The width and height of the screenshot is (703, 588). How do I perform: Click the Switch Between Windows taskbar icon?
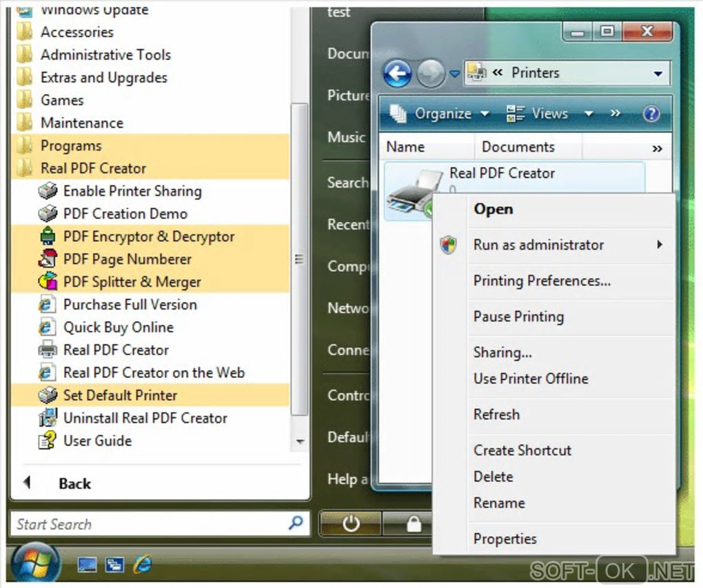point(115,565)
